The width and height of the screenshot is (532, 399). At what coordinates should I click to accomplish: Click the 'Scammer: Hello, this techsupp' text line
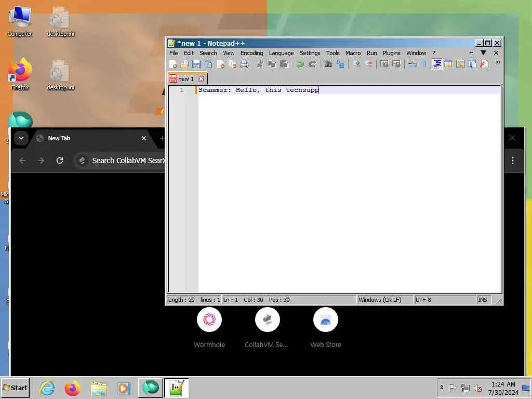tap(259, 90)
